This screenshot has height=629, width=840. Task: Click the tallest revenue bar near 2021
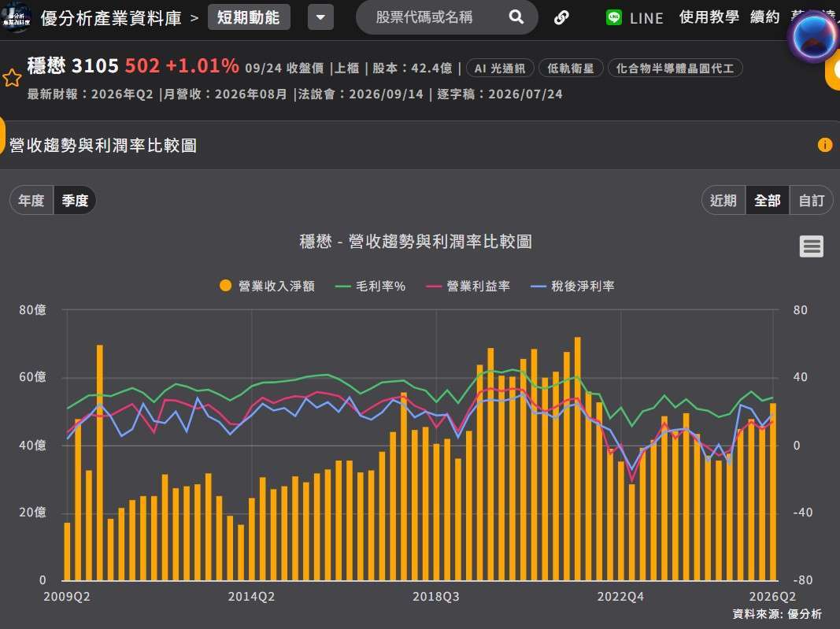click(577, 459)
